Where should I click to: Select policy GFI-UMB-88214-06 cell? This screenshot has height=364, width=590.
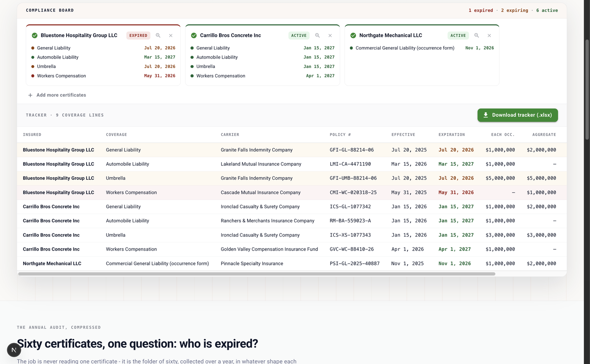353,178
